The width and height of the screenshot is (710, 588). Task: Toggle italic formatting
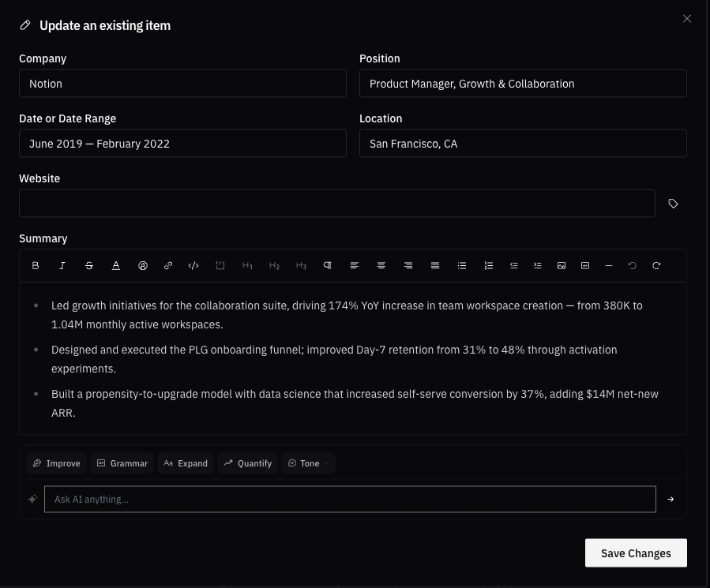coord(62,265)
